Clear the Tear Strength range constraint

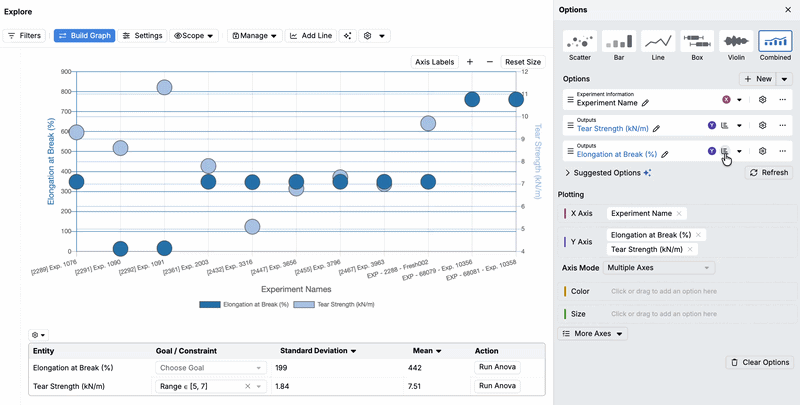coord(247,386)
